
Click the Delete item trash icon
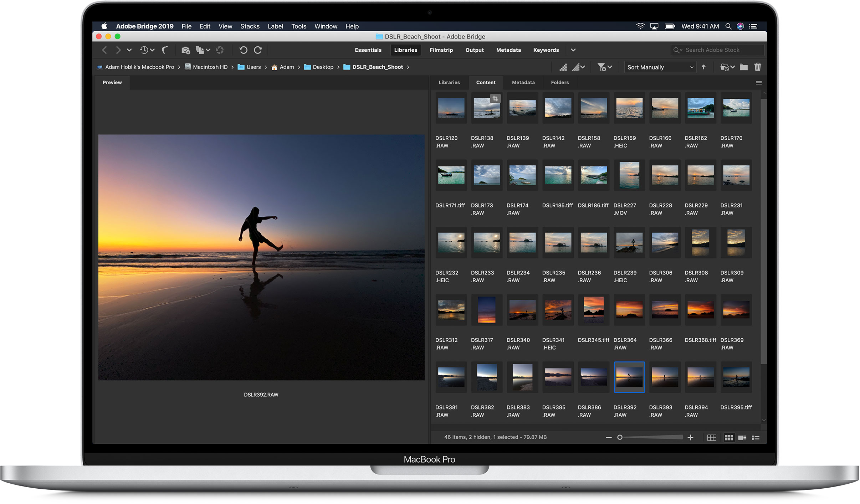[x=758, y=67]
